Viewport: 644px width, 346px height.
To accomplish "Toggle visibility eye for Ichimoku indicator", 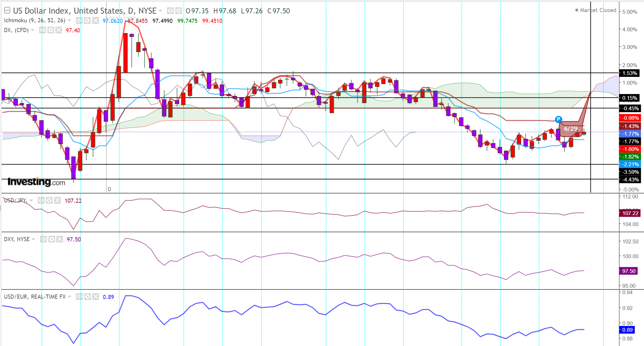I will click(79, 21).
